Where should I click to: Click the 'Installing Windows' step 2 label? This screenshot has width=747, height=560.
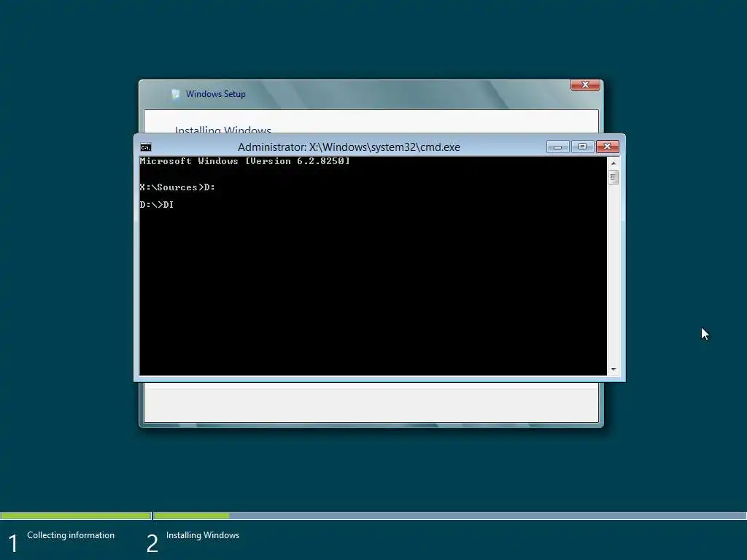tap(203, 535)
